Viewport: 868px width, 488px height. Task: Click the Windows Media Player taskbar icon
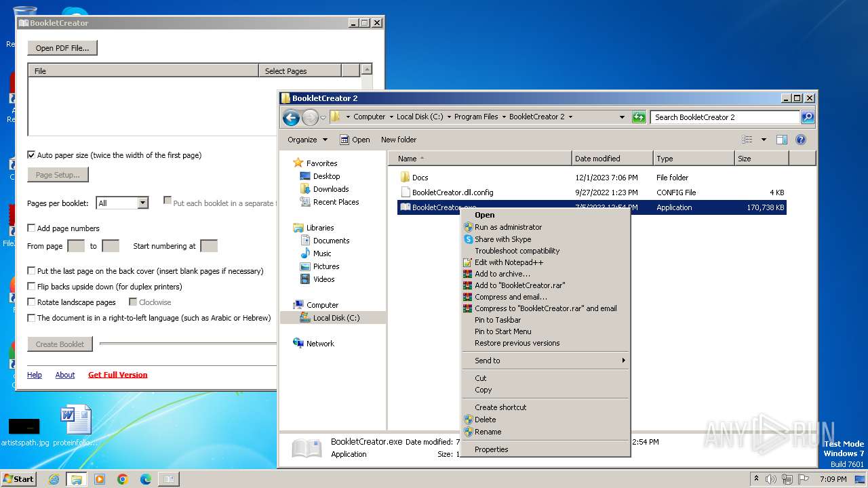(100, 479)
